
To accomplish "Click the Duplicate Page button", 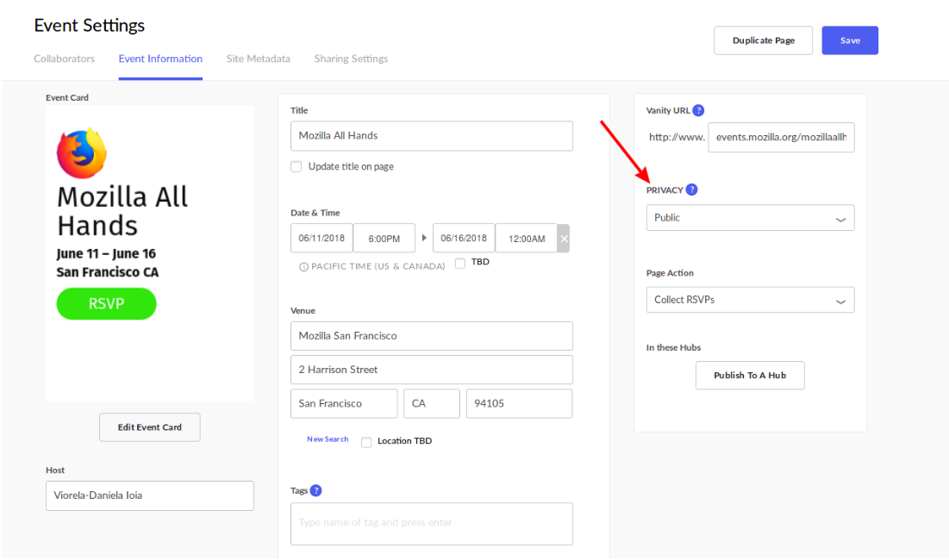I will click(763, 40).
